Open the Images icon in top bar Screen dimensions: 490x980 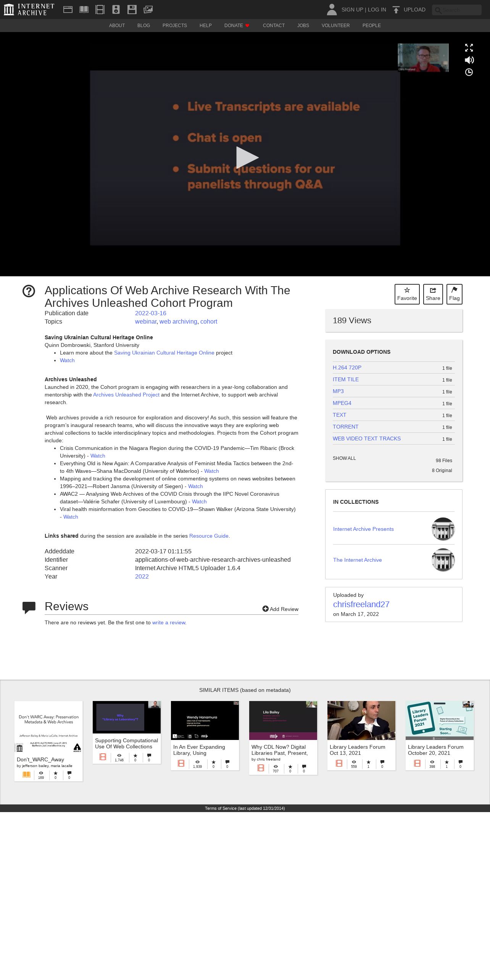(148, 10)
